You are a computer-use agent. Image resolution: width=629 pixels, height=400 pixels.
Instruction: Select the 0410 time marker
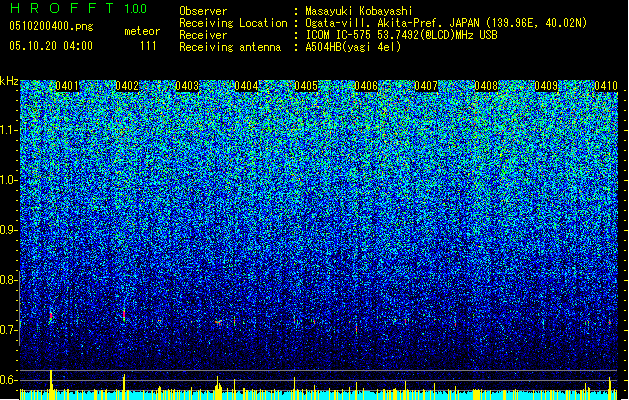point(606,86)
